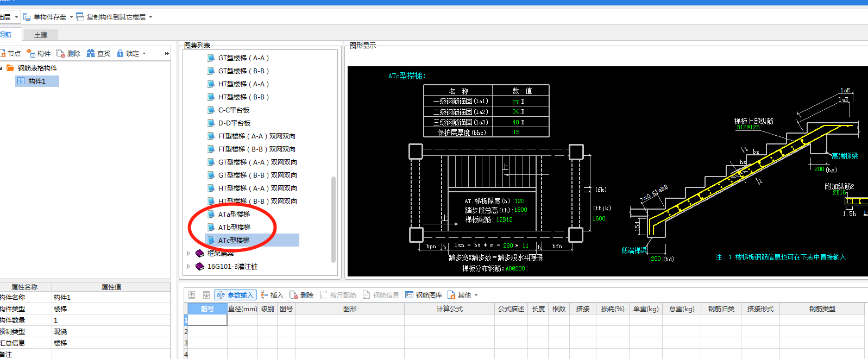Click the 构件 add icon

tap(30, 53)
